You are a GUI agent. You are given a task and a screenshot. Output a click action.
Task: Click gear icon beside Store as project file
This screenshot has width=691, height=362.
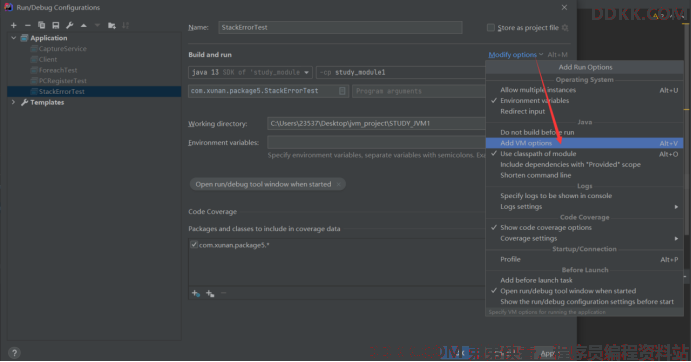pyautogui.click(x=565, y=28)
